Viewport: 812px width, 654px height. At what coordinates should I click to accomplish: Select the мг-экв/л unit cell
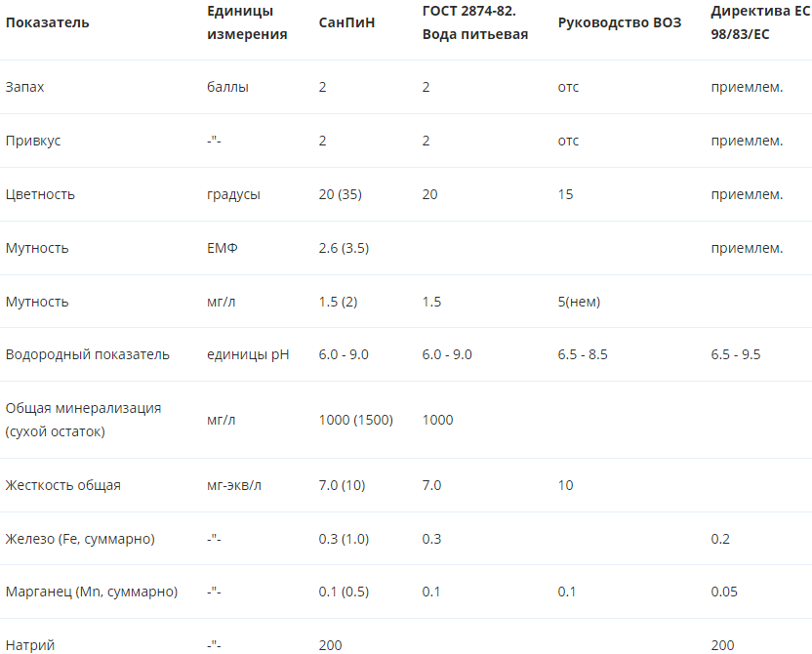click(234, 486)
